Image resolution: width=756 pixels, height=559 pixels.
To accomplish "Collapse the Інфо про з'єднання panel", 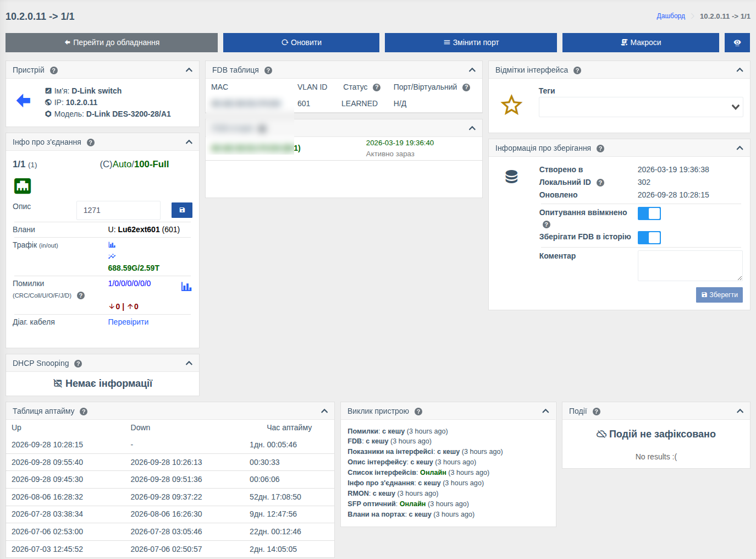I will pyautogui.click(x=189, y=142).
